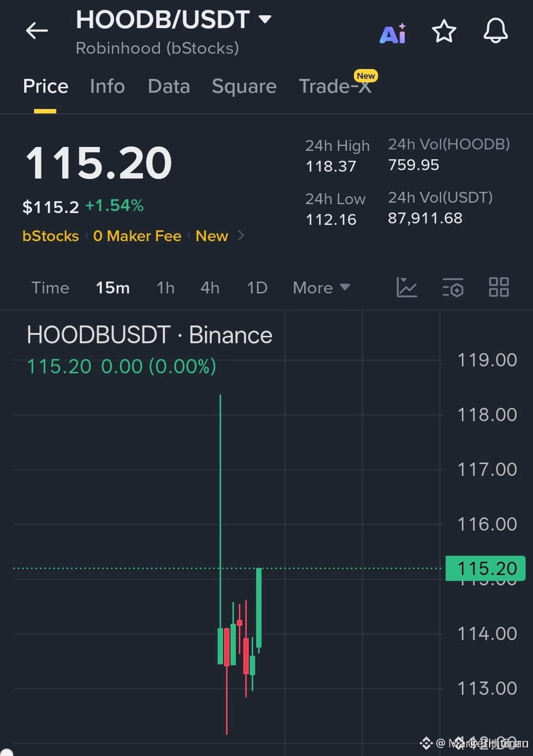Viewport: 533px width, 756px height.
Task: Tap the yellow New tag
Action: coord(212,236)
